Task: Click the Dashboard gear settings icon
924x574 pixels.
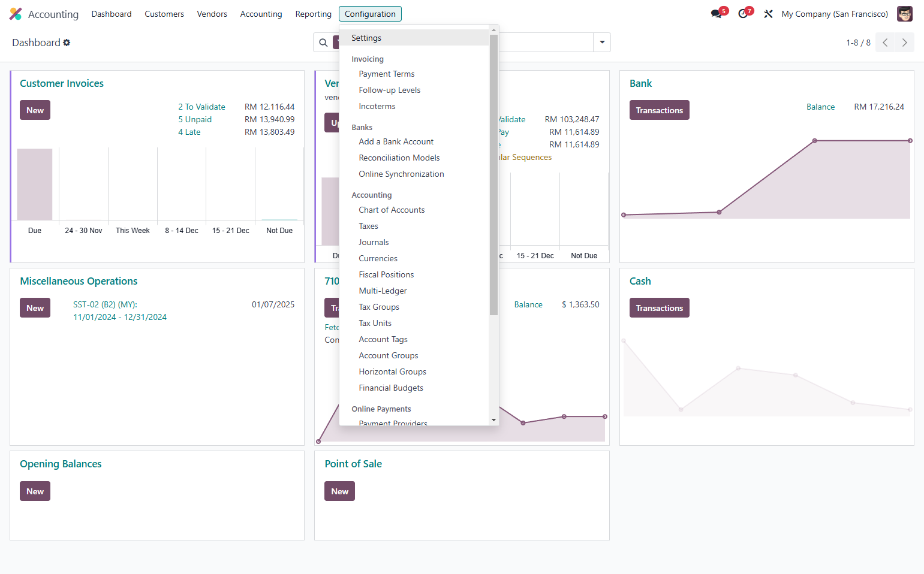Action: (67, 43)
